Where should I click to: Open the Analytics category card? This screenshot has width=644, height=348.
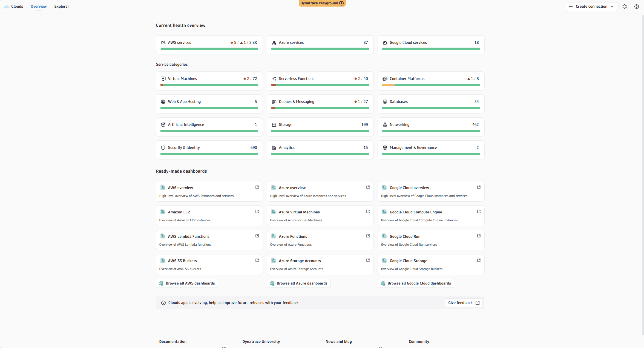tap(320, 150)
